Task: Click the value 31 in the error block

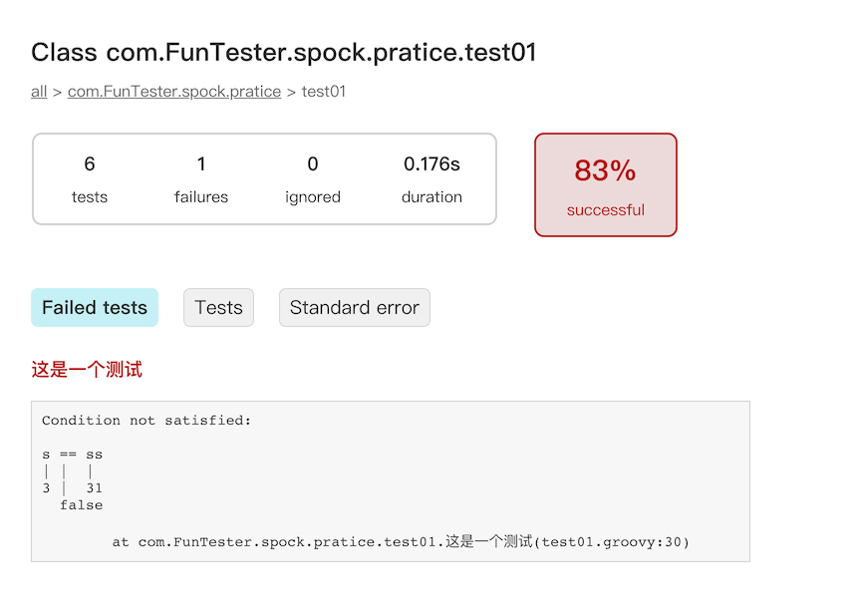Action: click(x=94, y=488)
